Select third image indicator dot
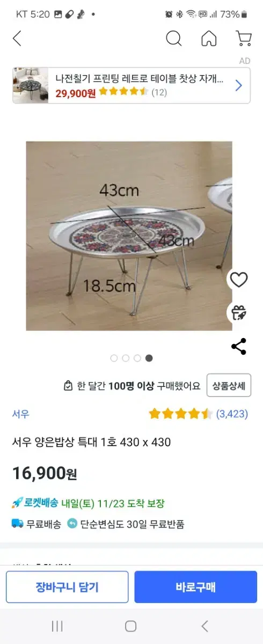The width and height of the screenshot is (263, 644). [x=137, y=358]
